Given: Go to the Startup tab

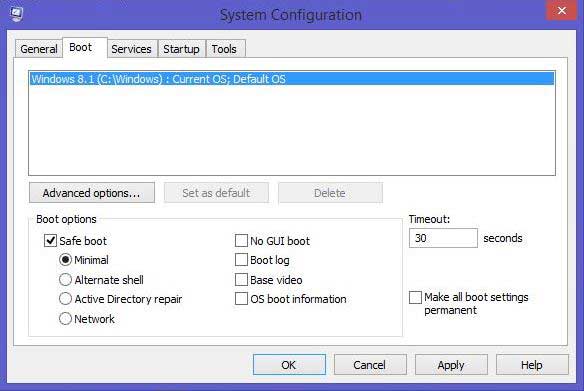Looking at the screenshot, I should pos(181,49).
